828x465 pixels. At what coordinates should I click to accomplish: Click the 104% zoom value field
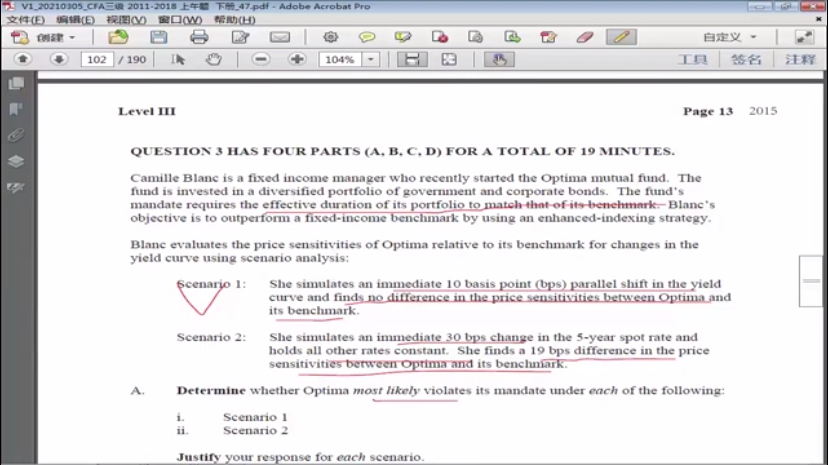click(x=340, y=59)
